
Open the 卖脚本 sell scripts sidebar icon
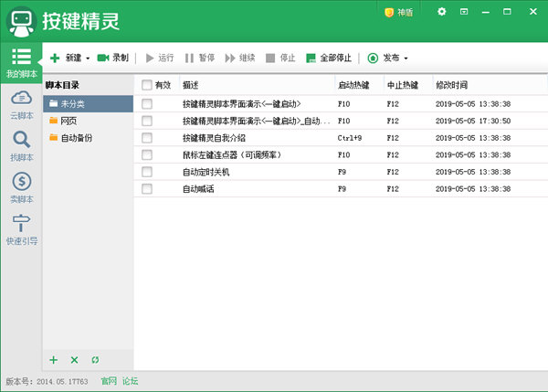tap(21, 186)
